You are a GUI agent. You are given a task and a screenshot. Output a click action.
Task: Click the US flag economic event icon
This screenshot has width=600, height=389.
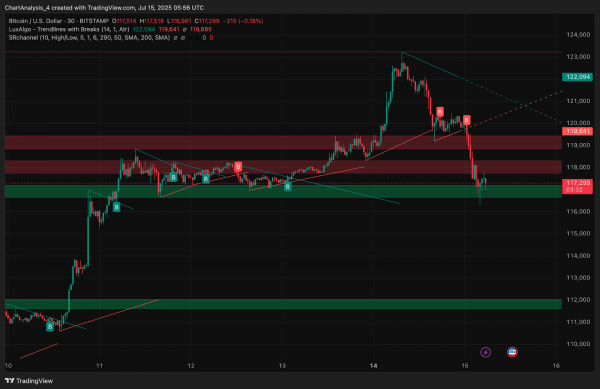pyautogui.click(x=512, y=352)
